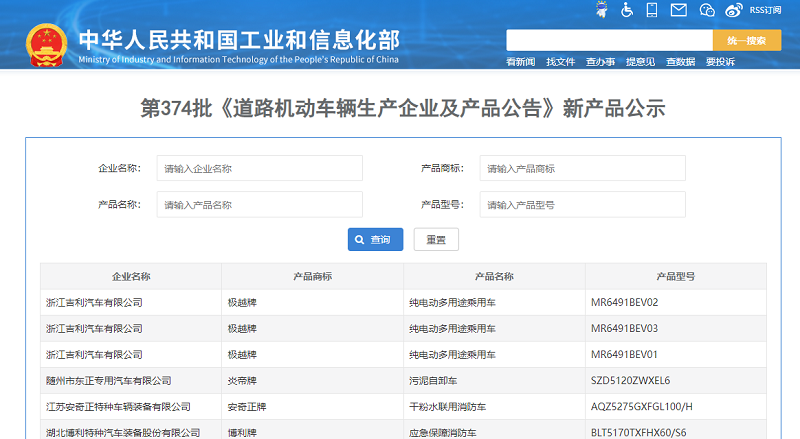Click the RSS订阅 link
Viewport: 800px width, 439px height.
(x=765, y=10)
